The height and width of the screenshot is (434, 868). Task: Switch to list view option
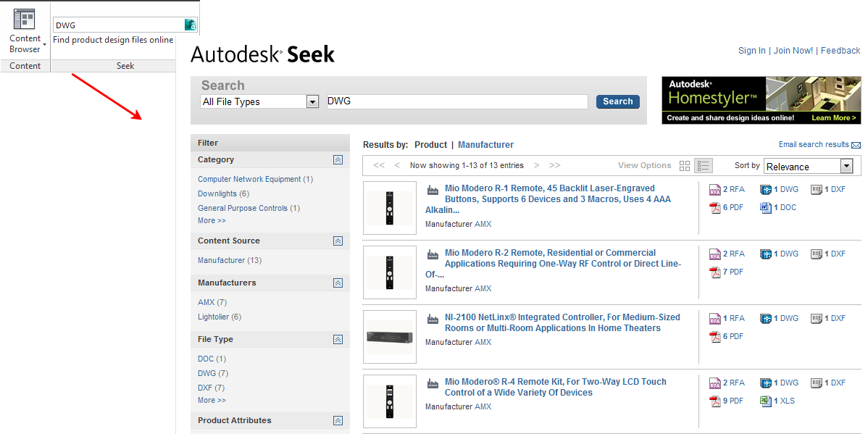(x=703, y=166)
